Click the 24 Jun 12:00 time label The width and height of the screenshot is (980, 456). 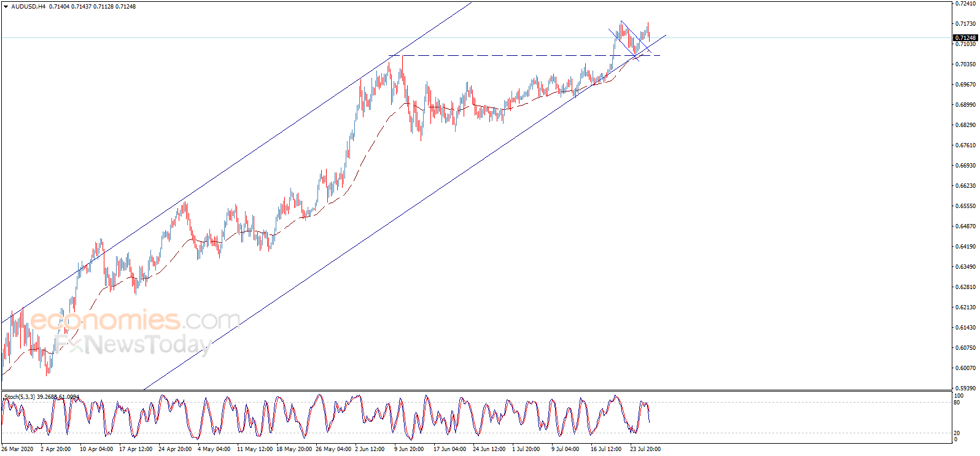[x=489, y=449]
